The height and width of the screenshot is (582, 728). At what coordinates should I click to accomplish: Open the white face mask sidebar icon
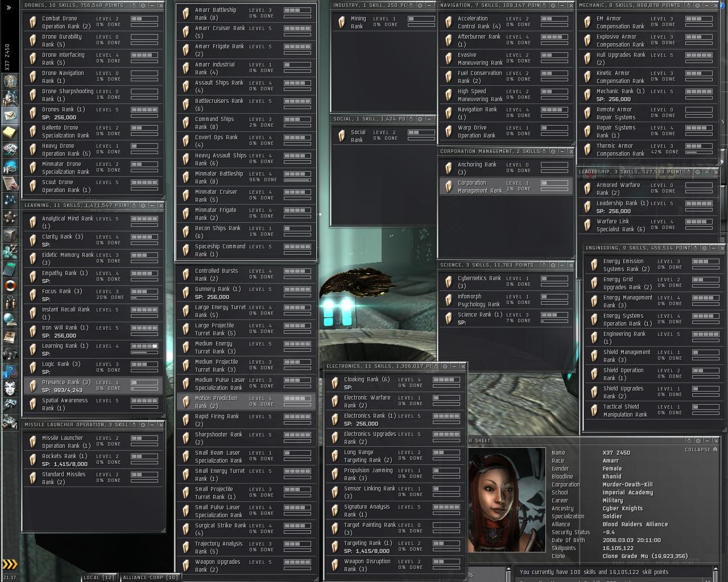tap(11, 389)
